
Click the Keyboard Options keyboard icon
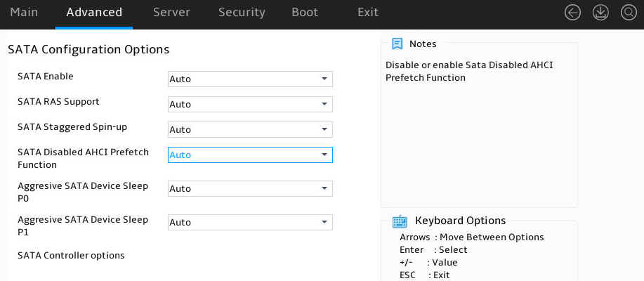(x=400, y=221)
